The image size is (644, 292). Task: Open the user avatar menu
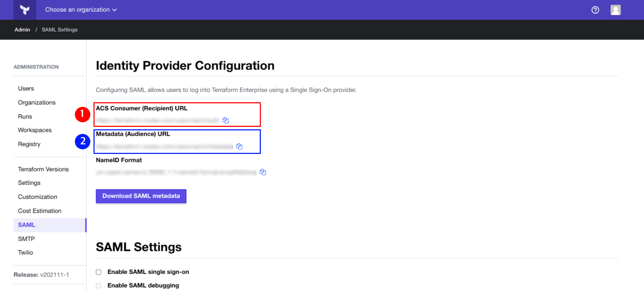click(615, 10)
